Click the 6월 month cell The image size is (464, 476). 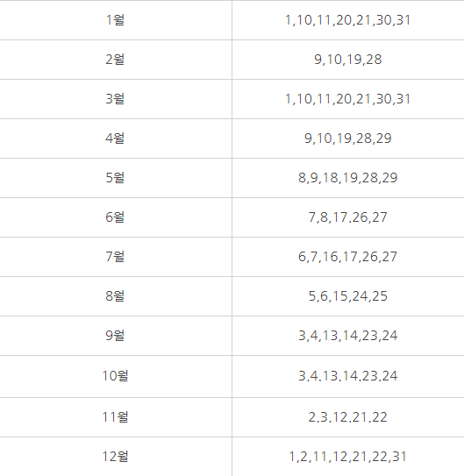[x=115, y=217]
